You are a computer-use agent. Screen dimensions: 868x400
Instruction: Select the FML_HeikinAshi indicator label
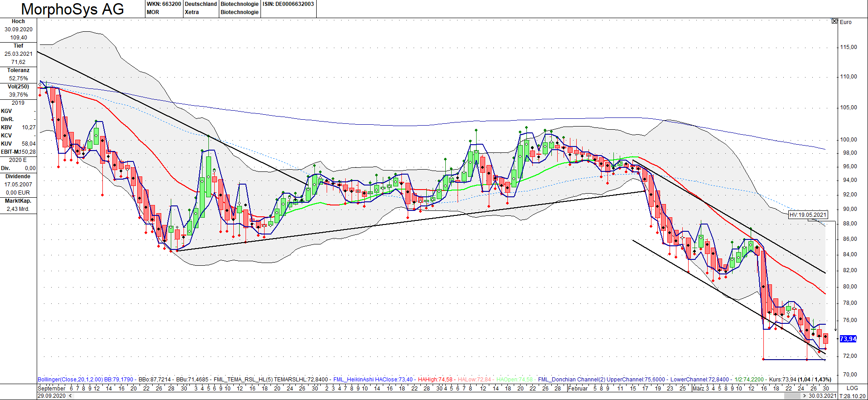pyautogui.click(x=354, y=380)
